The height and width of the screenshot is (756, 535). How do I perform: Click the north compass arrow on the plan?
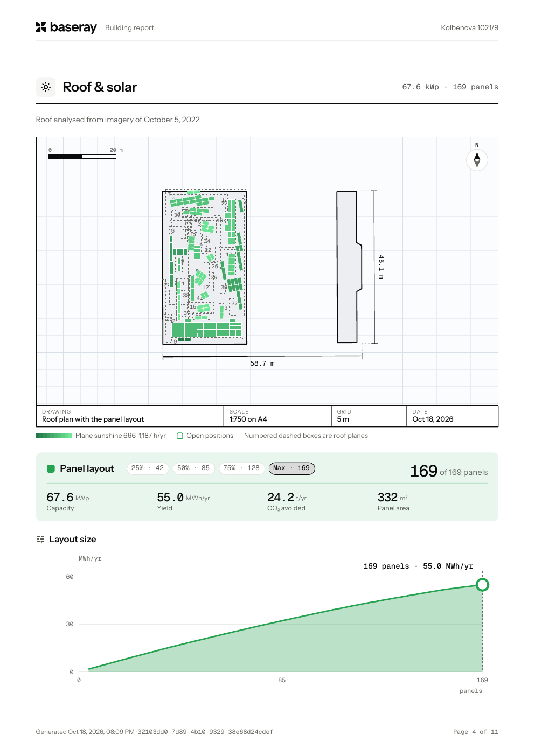tap(477, 160)
